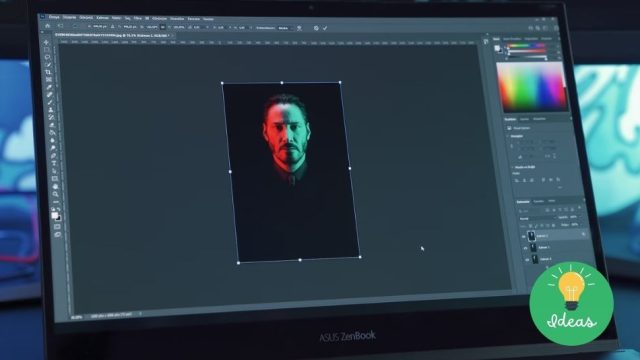Open the interpolation dropdown in options bar
Image resolution: width=640 pixels, height=360 pixels.
pos(285,28)
